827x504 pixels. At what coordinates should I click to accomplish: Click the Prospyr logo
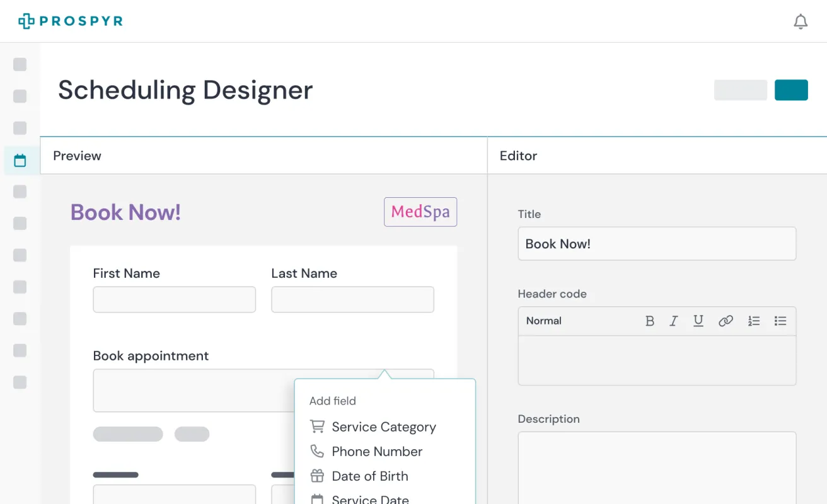(71, 21)
